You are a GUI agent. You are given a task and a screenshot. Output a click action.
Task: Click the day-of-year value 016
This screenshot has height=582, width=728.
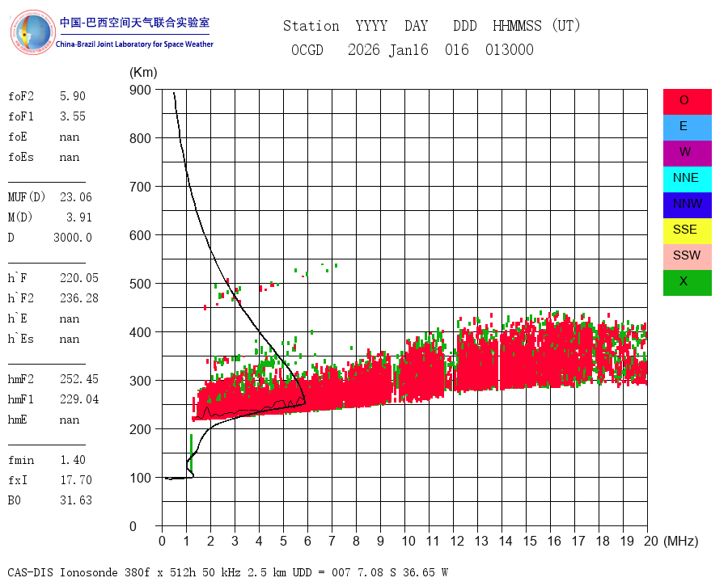coord(457,49)
